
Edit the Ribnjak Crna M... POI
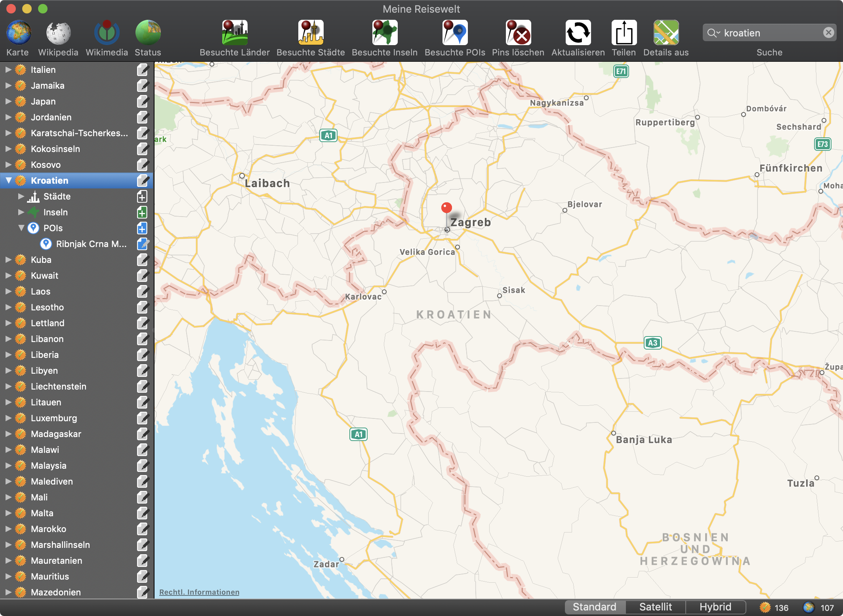143,244
